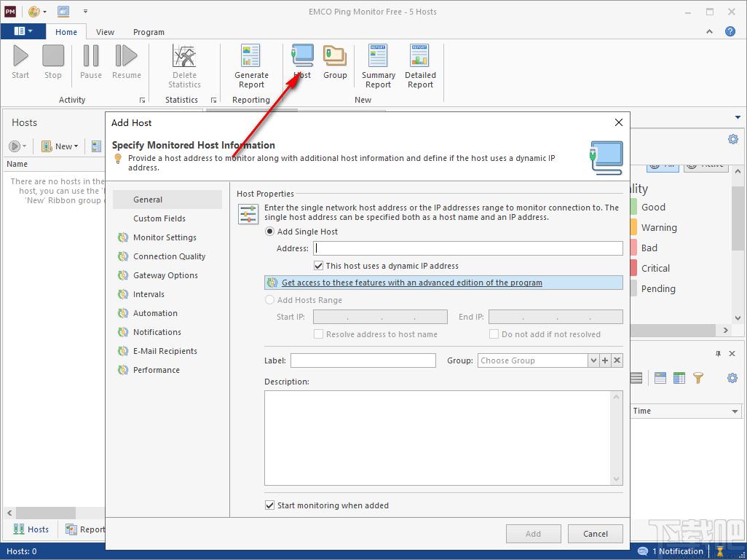Click the Cancel button

pyautogui.click(x=595, y=534)
